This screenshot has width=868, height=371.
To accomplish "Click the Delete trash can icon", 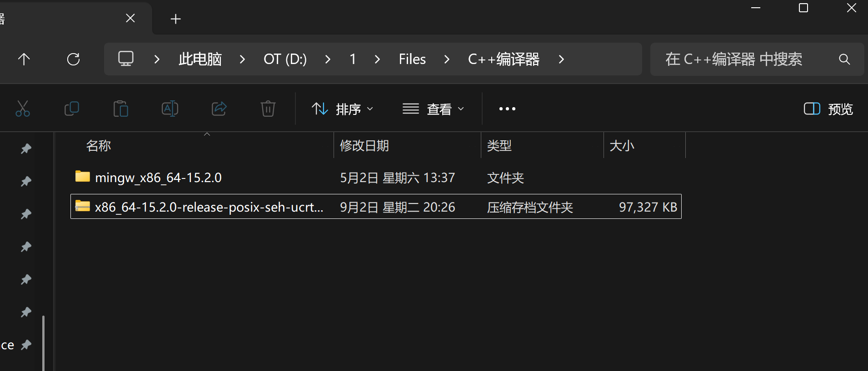I will pos(268,109).
